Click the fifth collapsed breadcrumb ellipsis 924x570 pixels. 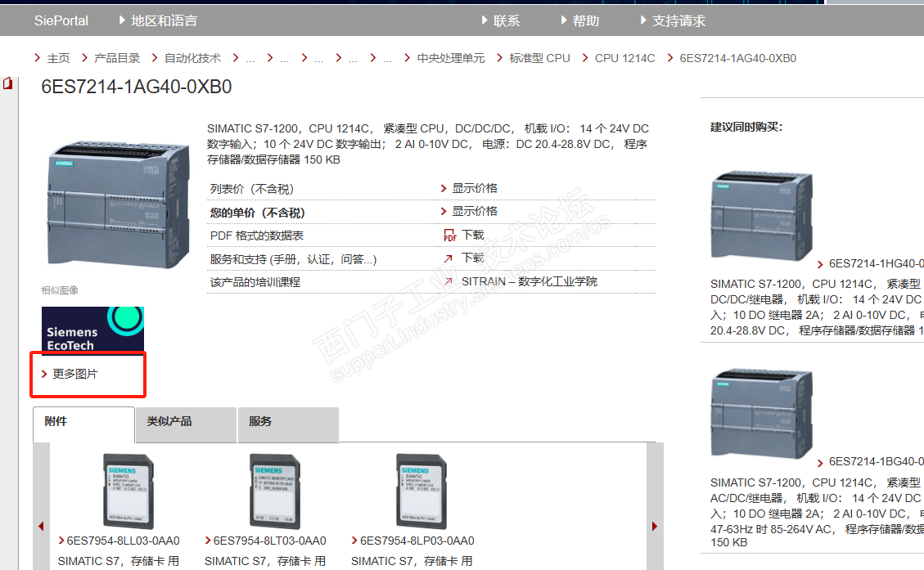pyautogui.click(x=387, y=59)
